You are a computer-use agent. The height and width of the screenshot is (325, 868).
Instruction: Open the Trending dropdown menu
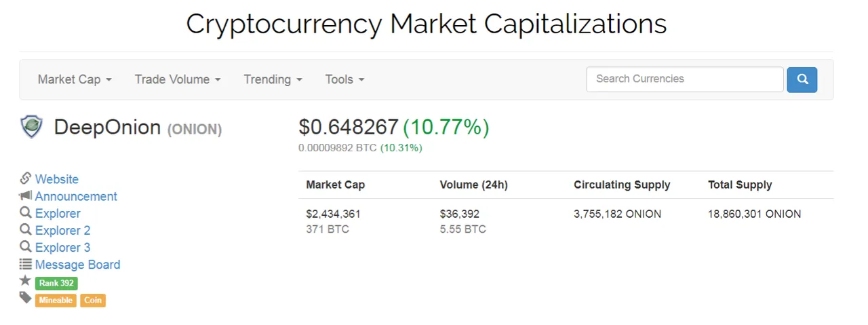pos(273,79)
